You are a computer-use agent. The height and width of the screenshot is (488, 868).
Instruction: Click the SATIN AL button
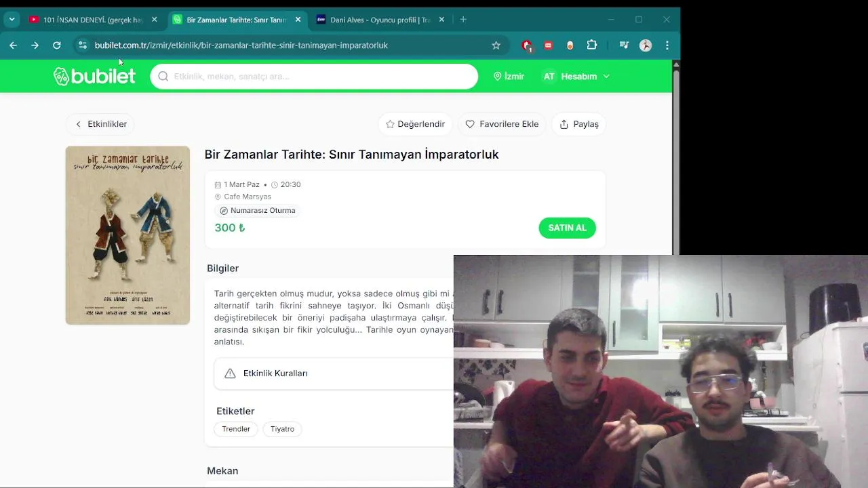[567, 228]
